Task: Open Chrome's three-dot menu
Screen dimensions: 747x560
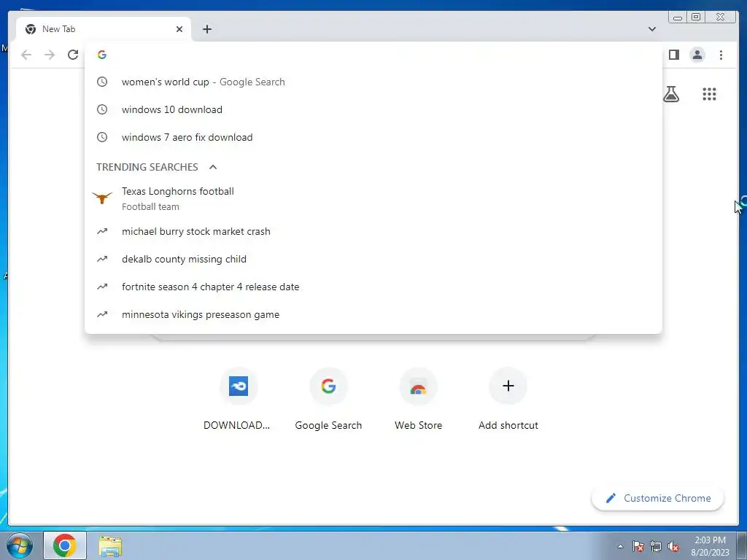Action: pyautogui.click(x=721, y=55)
